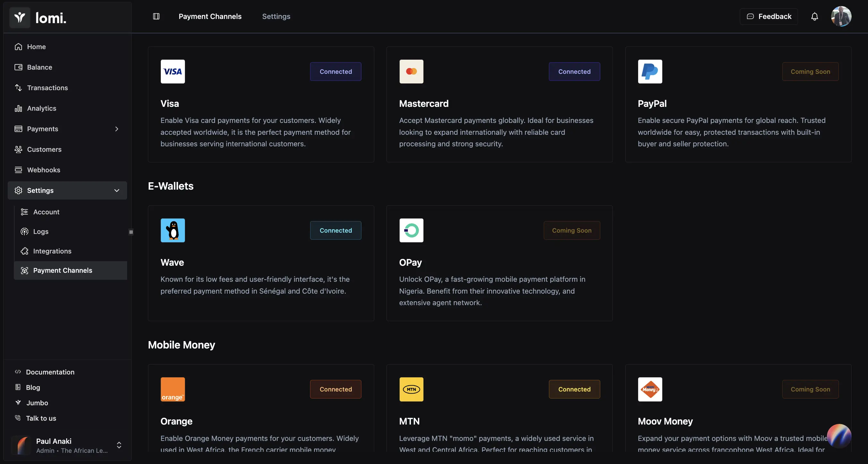Open the Paul Anaki account switcher chevrons

(119, 445)
